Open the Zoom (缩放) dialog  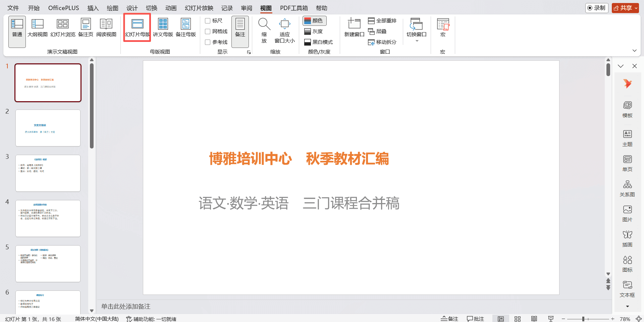pos(264,31)
